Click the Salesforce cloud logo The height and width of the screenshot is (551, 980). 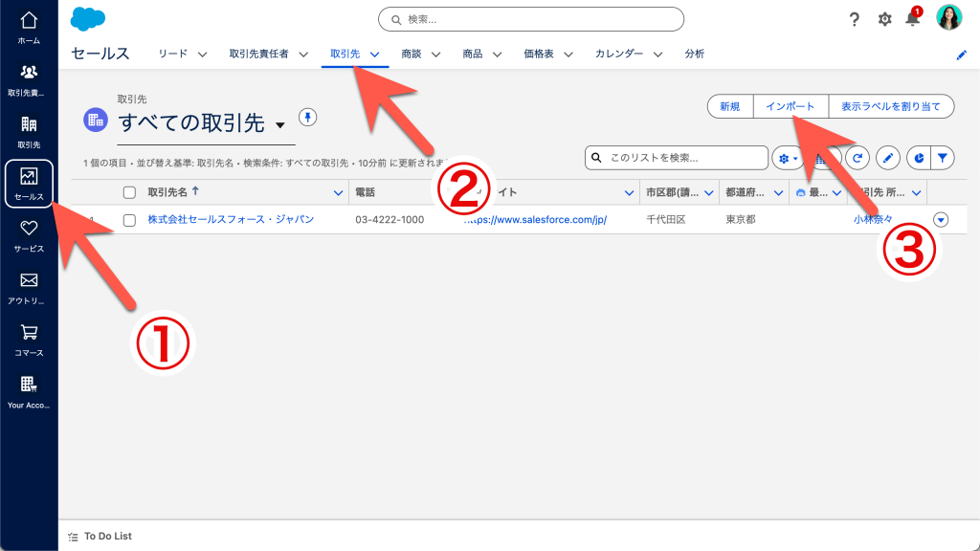click(x=87, y=19)
